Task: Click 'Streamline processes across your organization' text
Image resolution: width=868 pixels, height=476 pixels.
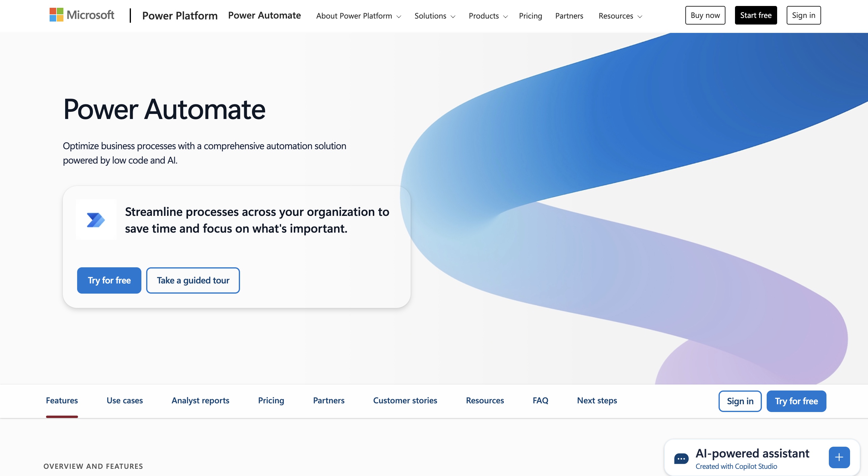Action: (x=257, y=220)
